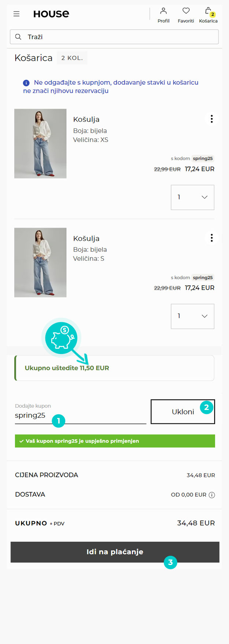Click the green coupon success confirmation banner
This screenshot has height=644, width=229.
(114, 441)
